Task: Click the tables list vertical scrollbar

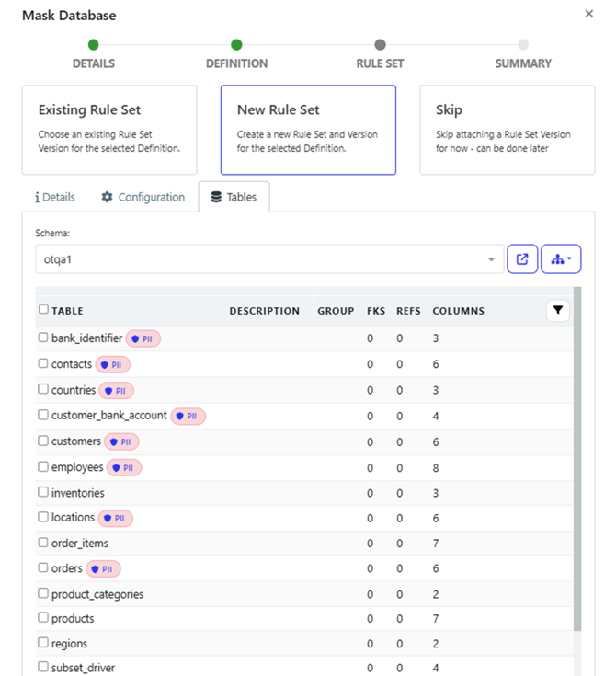Action: (577, 459)
